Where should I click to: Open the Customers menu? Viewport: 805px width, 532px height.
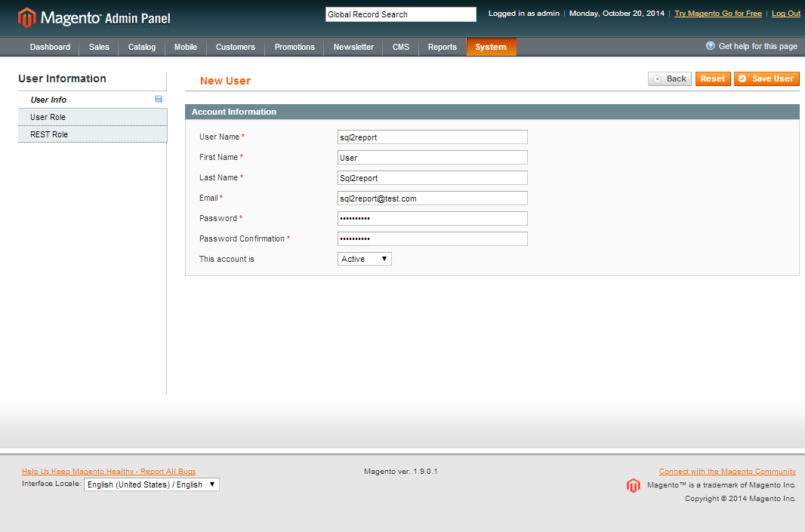pos(235,47)
